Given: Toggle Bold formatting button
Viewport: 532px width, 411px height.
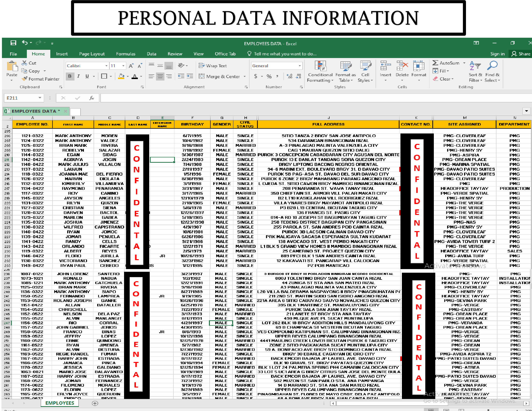Looking at the screenshot, I should (x=70, y=76).
